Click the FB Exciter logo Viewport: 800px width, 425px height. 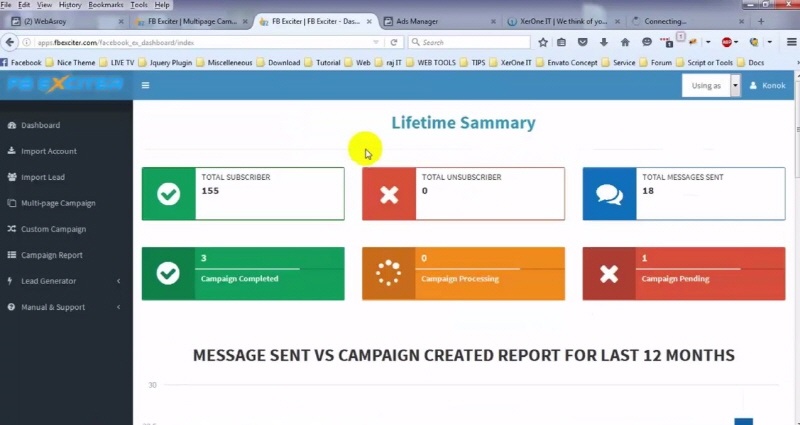coord(65,84)
